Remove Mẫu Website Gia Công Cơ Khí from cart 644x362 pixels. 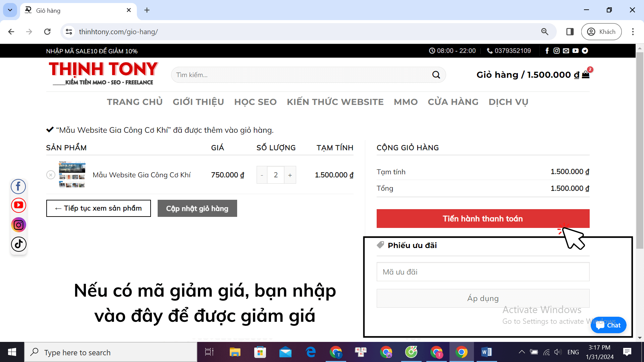click(x=51, y=175)
